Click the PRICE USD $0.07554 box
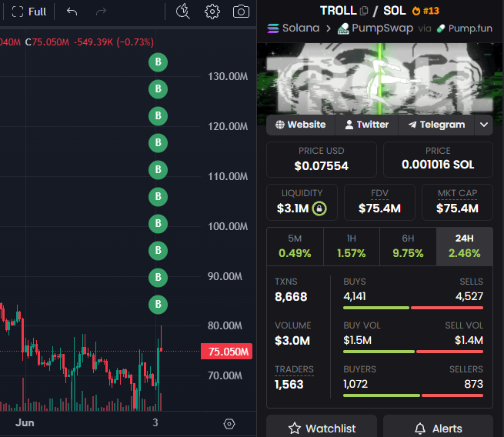This screenshot has width=504, height=437. coord(322,160)
